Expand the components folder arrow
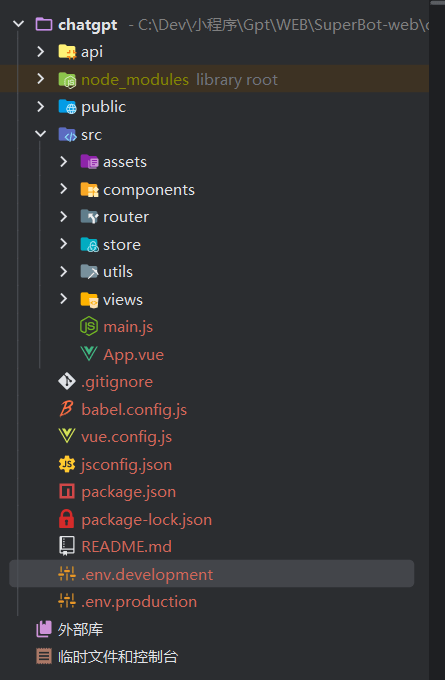The image size is (445, 680). (x=63, y=189)
